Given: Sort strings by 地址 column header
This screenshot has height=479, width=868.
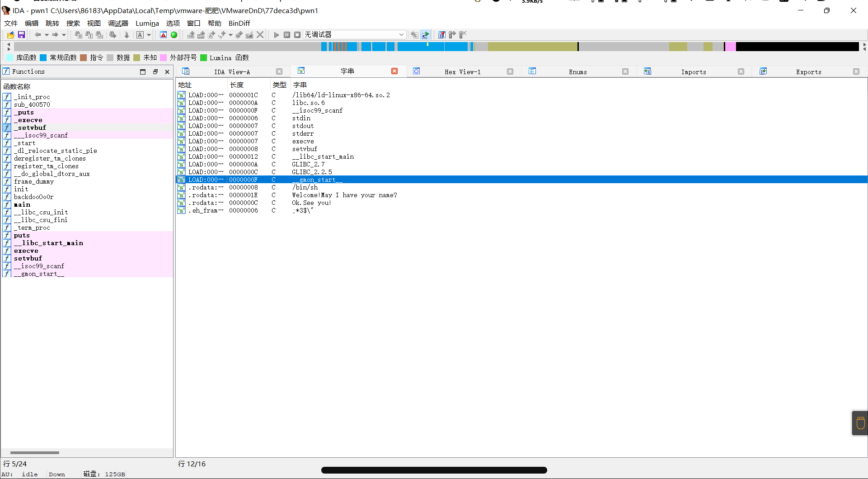Looking at the screenshot, I should 202,85.
